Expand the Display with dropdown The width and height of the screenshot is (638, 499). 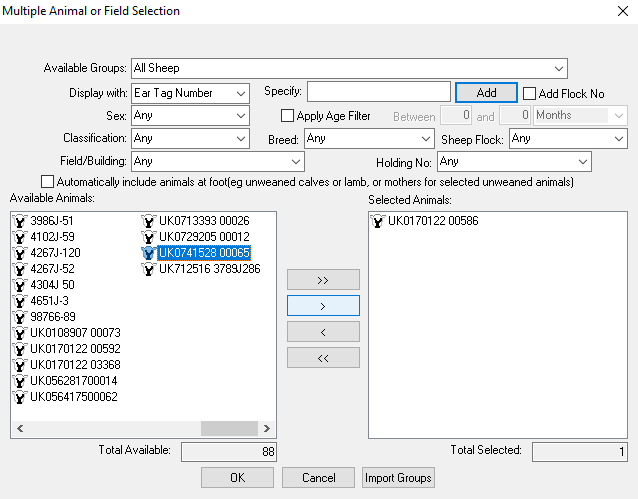(x=190, y=93)
